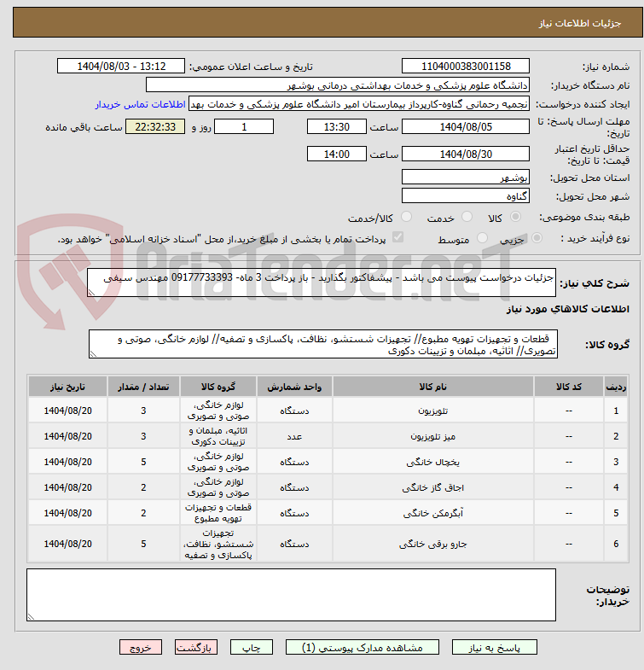Click the نام کالا column header

(x=433, y=387)
